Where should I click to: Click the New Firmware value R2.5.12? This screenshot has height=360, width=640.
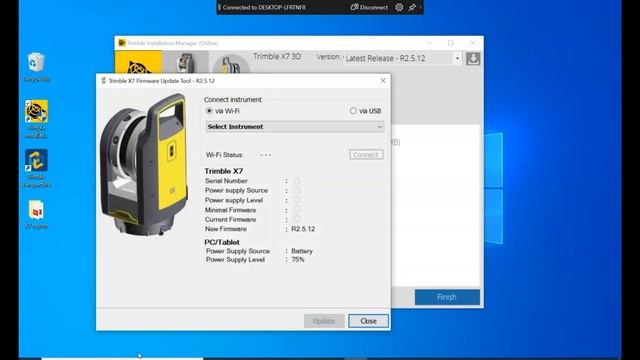tap(303, 229)
